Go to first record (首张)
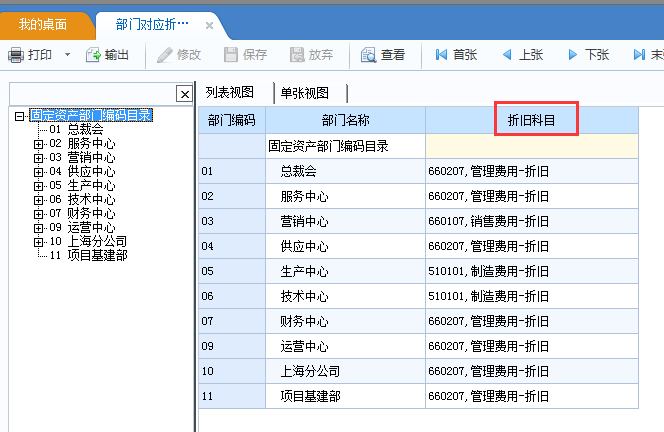The image size is (664, 432). pyautogui.click(x=441, y=55)
